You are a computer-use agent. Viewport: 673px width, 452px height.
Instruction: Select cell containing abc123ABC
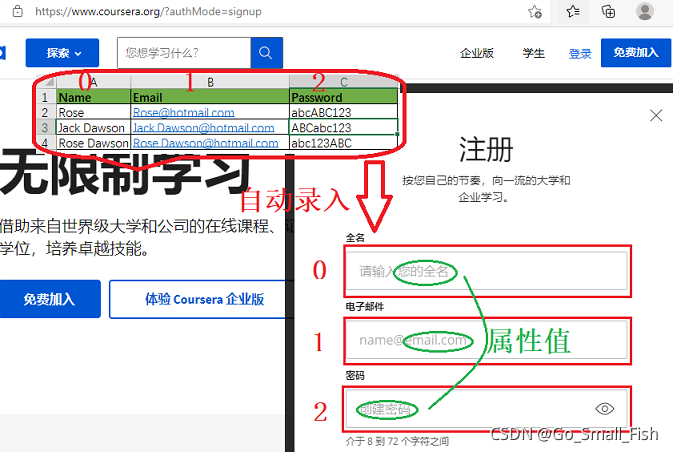click(343, 143)
